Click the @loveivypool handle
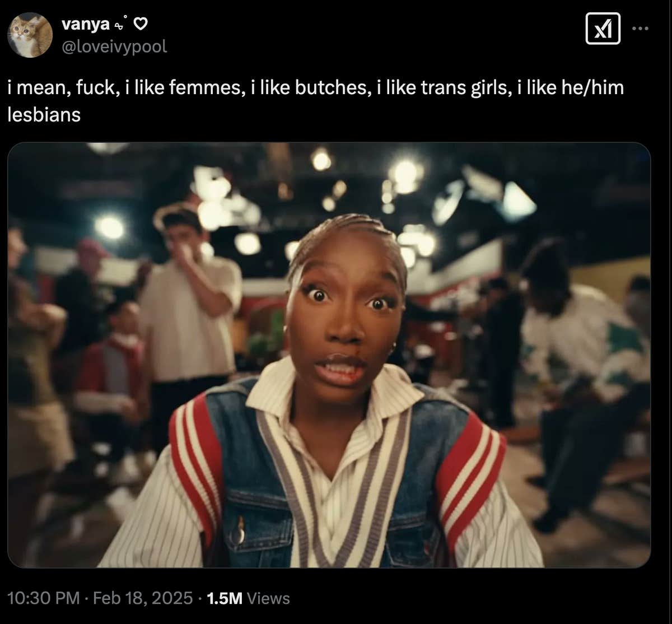 (114, 46)
